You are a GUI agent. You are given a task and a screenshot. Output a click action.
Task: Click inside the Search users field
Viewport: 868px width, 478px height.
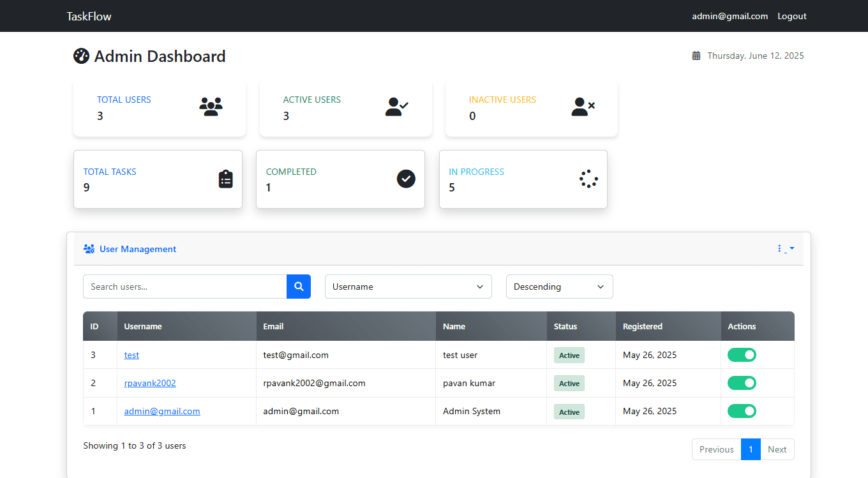pos(184,286)
